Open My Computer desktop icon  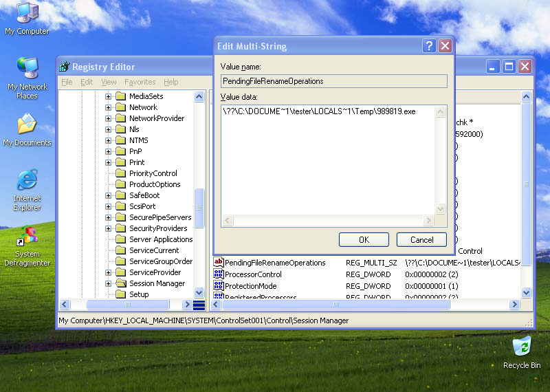tap(27, 19)
